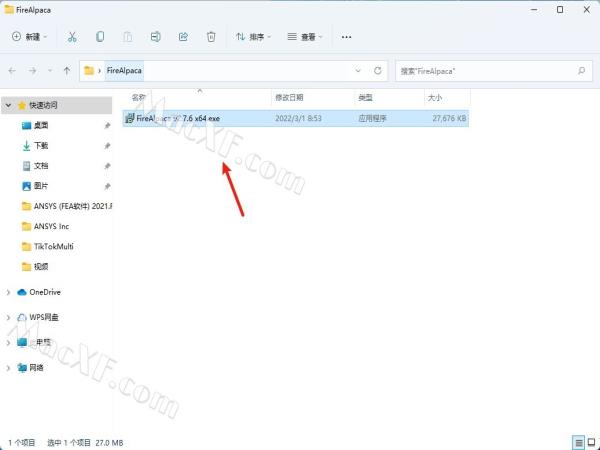600x450 pixels.
Task: Unpin 桌面 using its pin icon
Action: (108, 126)
